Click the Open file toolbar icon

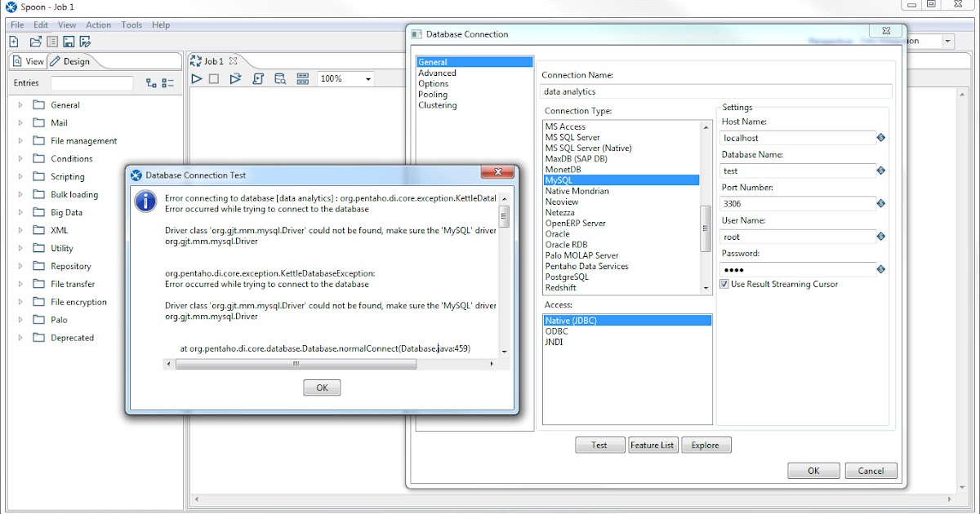(35, 42)
